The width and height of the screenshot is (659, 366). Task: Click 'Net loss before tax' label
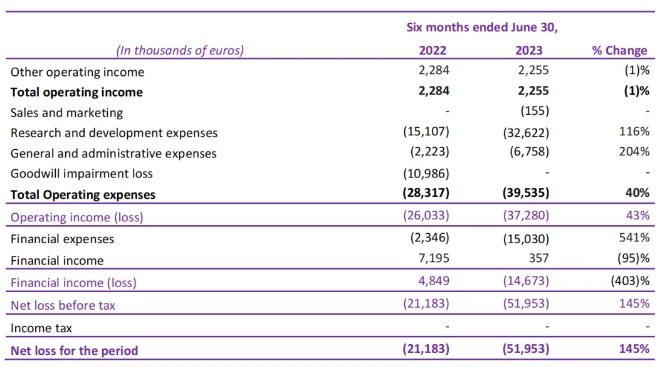click(x=63, y=305)
